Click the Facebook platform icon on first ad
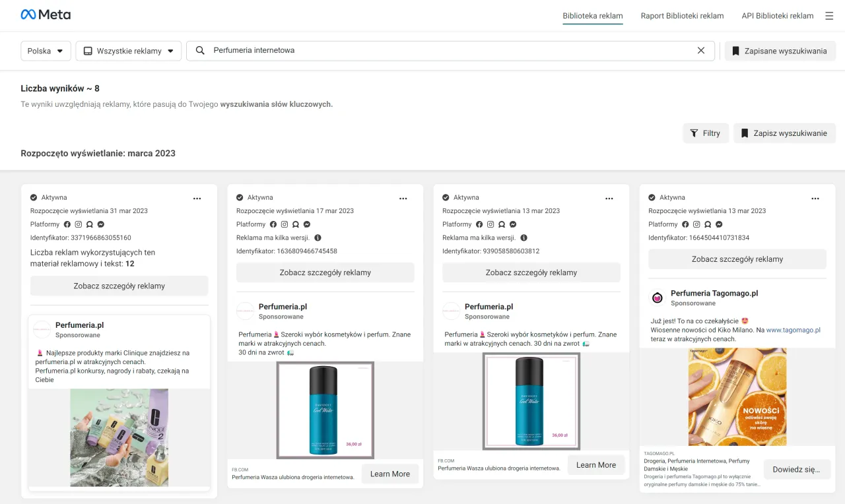Screen dimensions: 845x504 click(67, 224)
